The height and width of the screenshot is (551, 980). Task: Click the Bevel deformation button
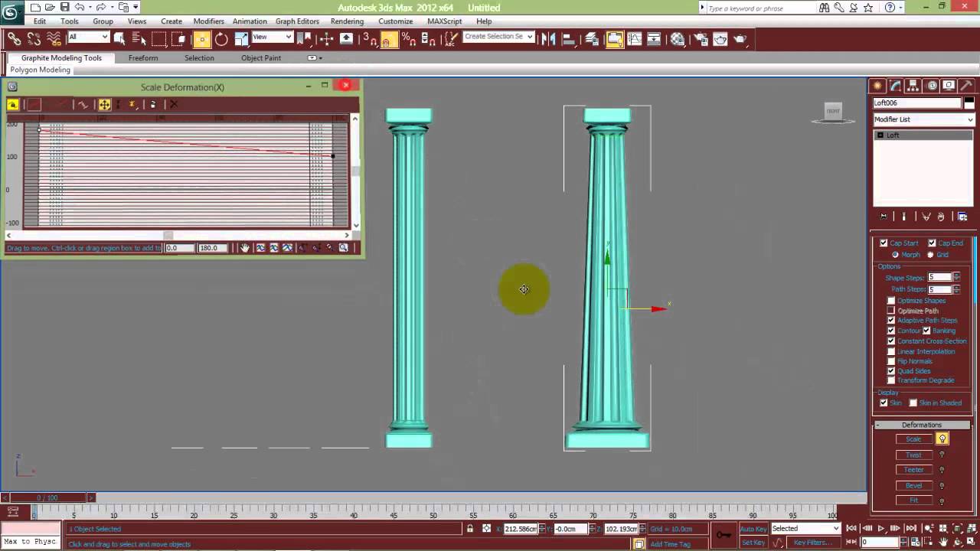pos(913,485)
